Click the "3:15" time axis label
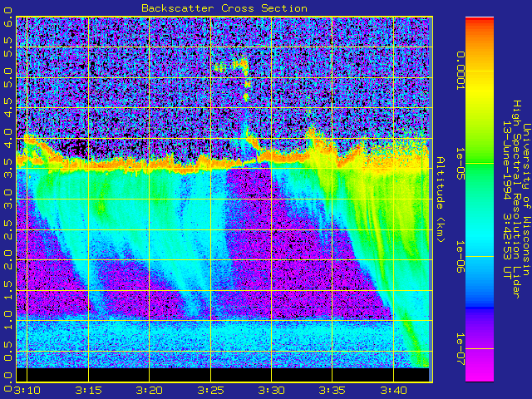This screenshot has width=532, height=399. (88, 391)
